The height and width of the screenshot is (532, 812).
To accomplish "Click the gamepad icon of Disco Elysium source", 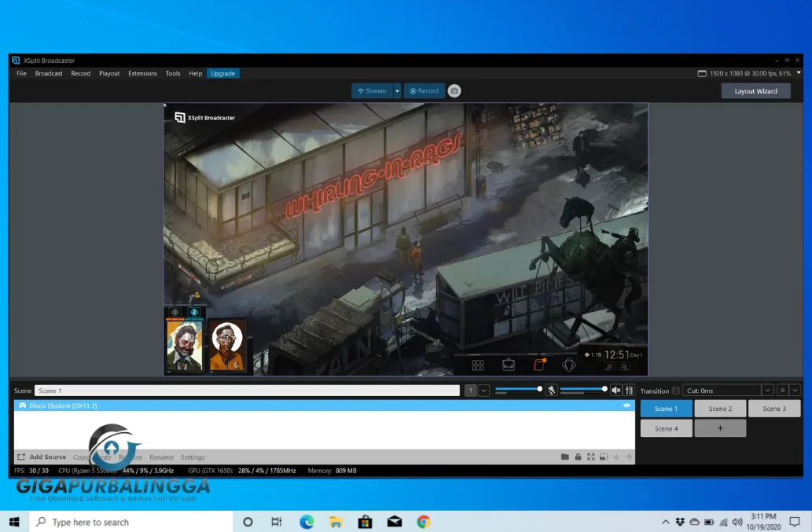I will click(22, 405).
